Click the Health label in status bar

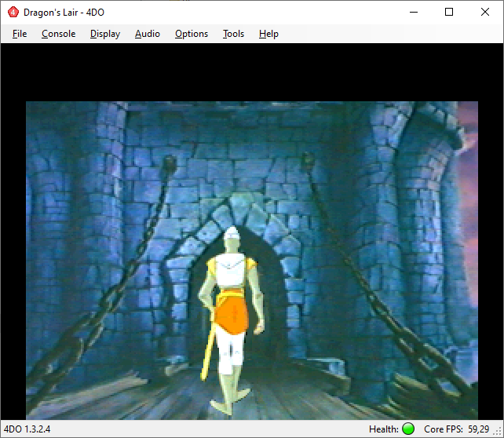click(x=384, y=429)
